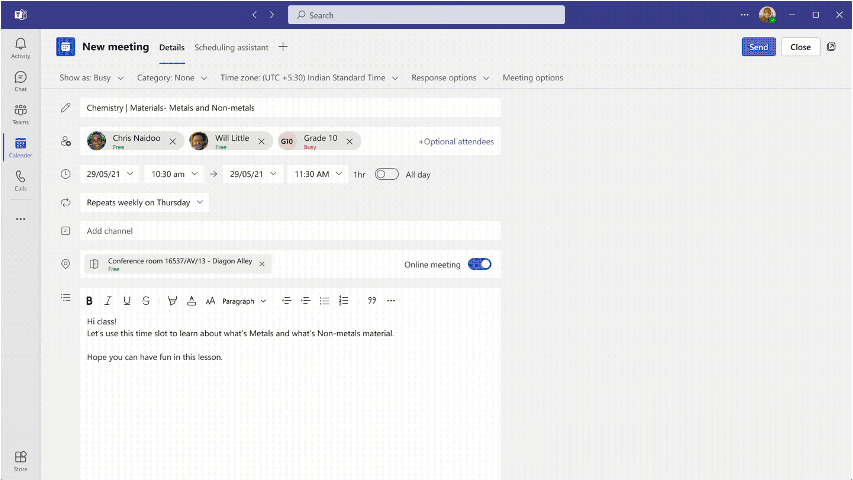Add a new tab with the plus icon
The image size is (853, 480).
click(283, 47)
